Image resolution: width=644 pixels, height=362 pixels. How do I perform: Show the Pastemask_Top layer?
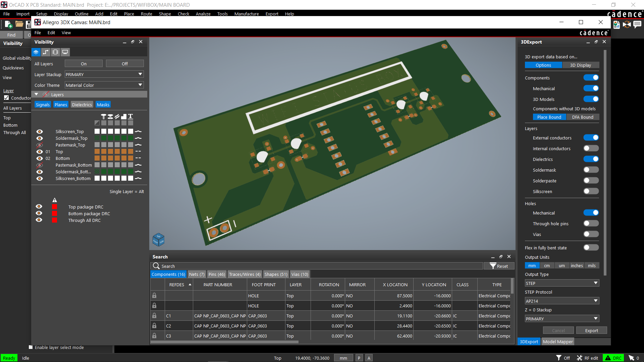[40, 145]
